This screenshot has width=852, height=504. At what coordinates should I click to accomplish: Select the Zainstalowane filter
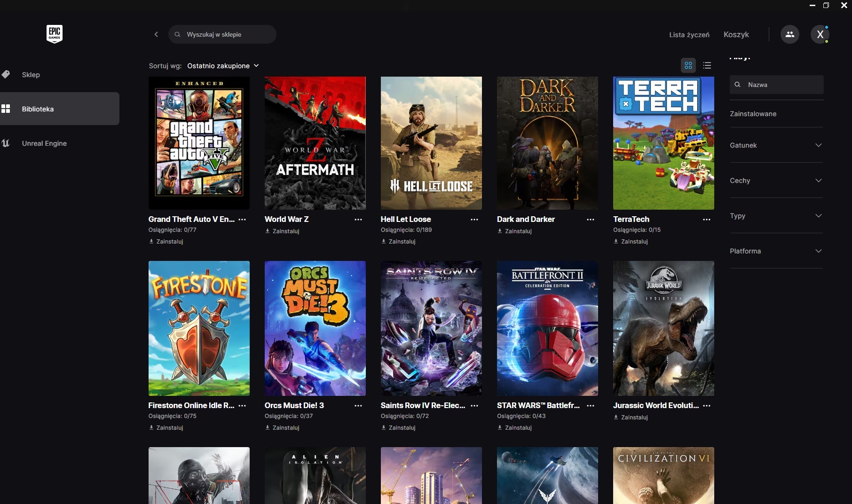point(753,114)
